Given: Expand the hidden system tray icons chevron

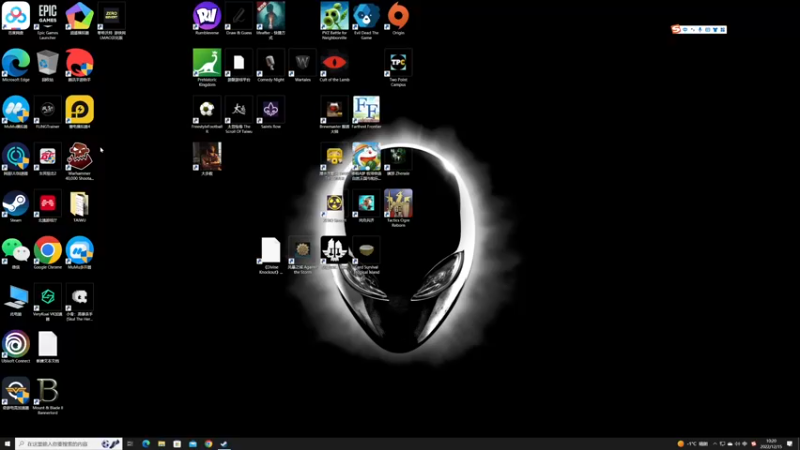Looking at the screenshot, I should click(715, 444).
